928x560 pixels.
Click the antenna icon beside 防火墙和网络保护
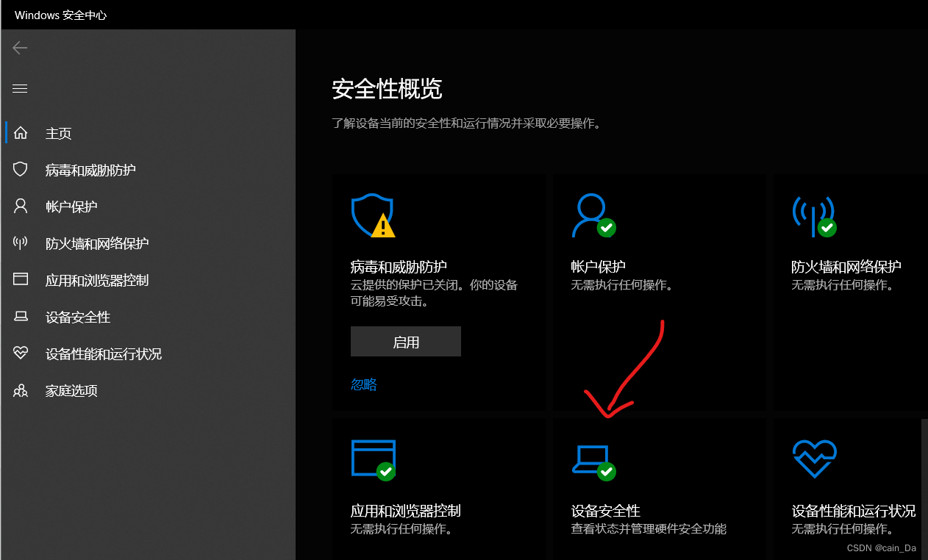pyautogui.click(x=21, y=243)
